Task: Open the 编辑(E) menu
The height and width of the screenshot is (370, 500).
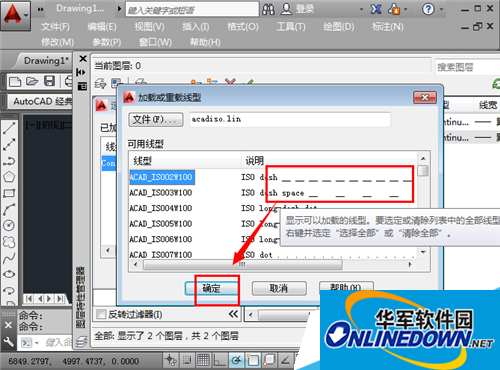Action: click(102, 27)
